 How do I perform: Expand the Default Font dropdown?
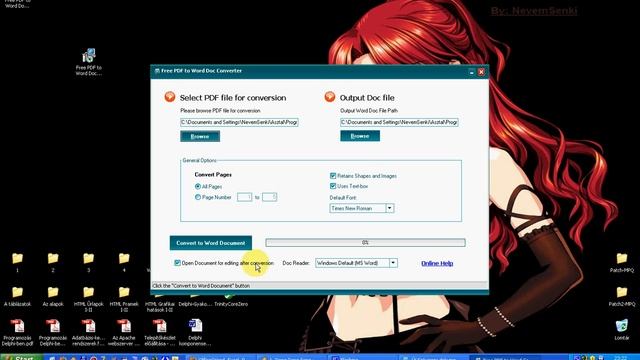pos(389,208)
